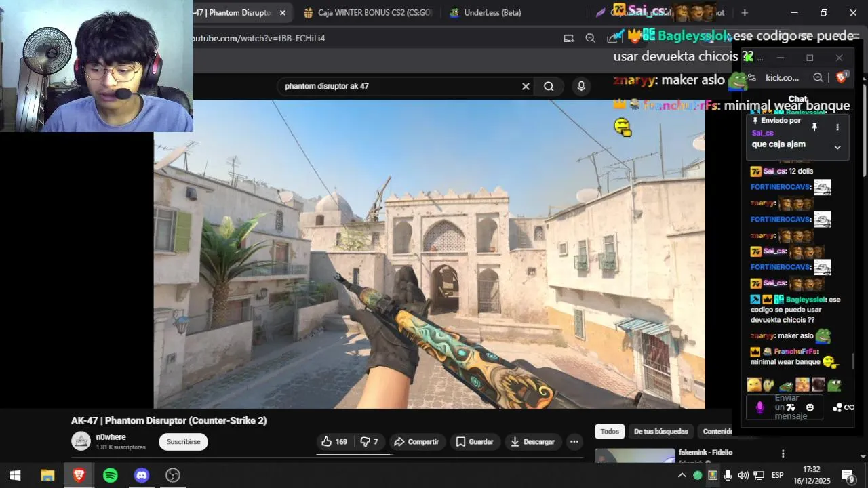Screen dimensions: 868x488
Task: Open site settings icon in Kick popup
Action: [752, 78]
